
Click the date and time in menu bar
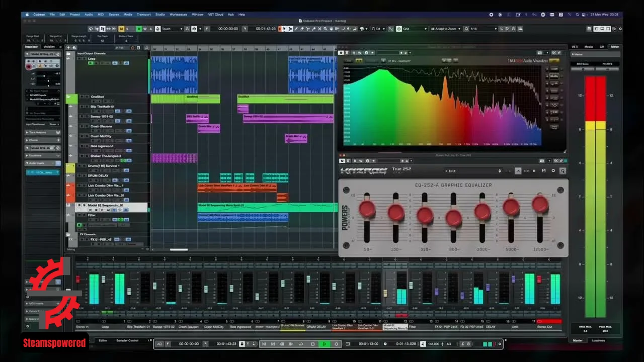[604, 15]
